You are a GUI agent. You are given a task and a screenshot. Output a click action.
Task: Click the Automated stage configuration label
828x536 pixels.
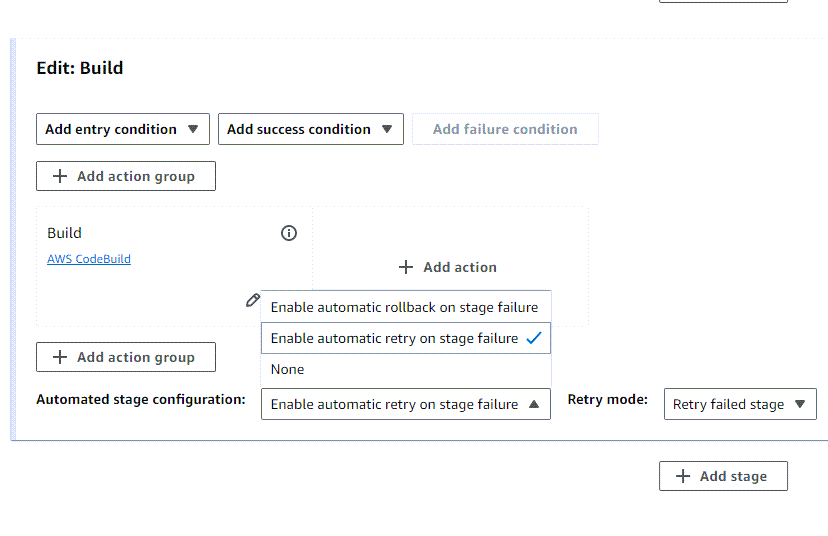pyautogui.click(x=141, y=400)
